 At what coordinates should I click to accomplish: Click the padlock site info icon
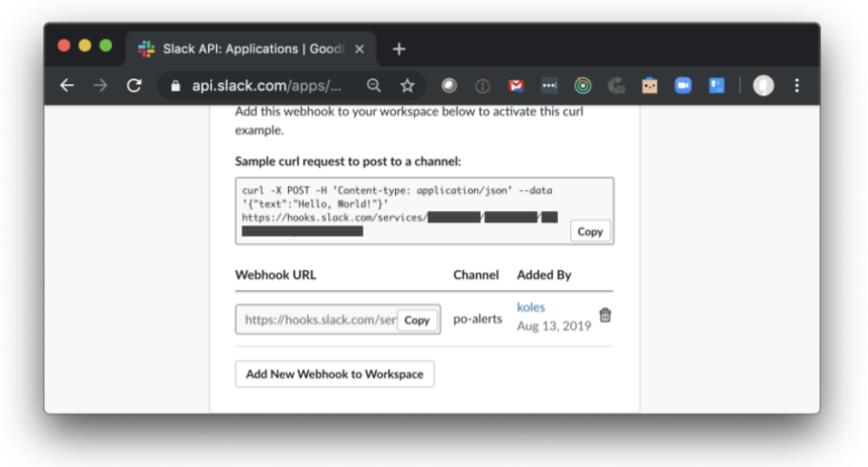(x=175, y=86)
